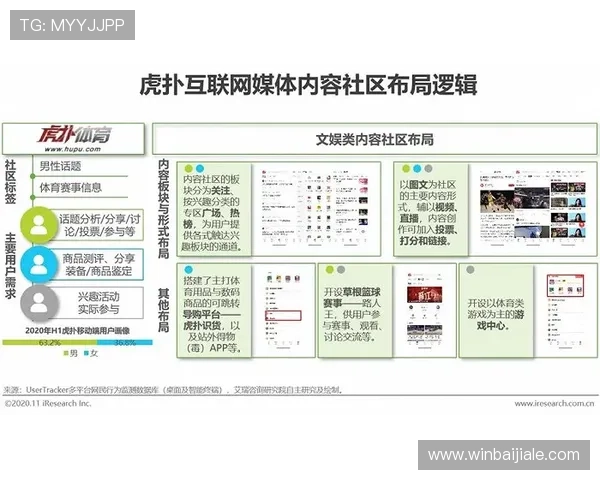
Task: Click the title 虎扑互联网媒体内容社区布局逻辑
Action: tap(308, 85)
